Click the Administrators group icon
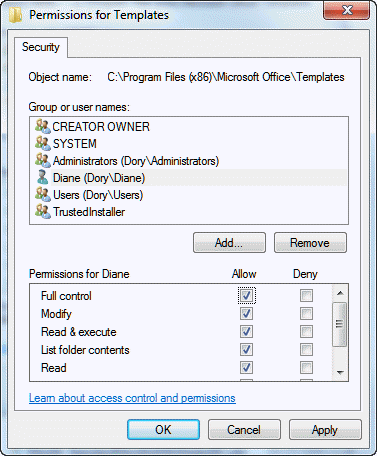This screenshot has width=377, height=456. [43, 160]
